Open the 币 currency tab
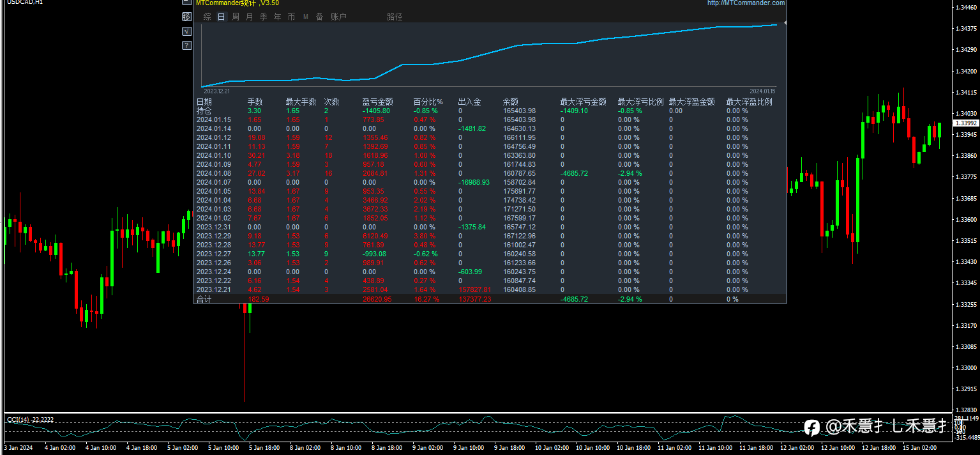The image size is (980, 455). (291, 17)
